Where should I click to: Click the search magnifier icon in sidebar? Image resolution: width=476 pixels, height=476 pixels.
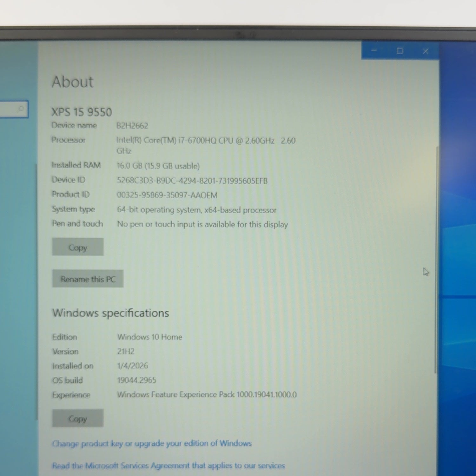21,109
